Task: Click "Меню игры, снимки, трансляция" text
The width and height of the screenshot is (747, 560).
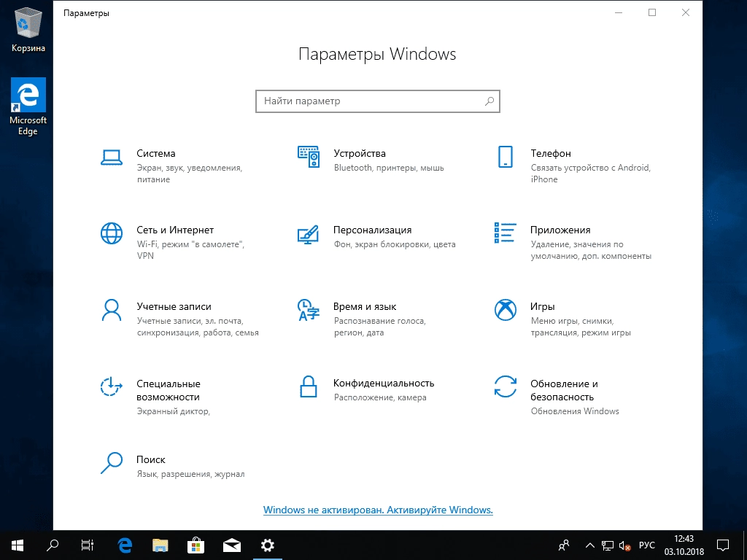Action: point(581,327)
